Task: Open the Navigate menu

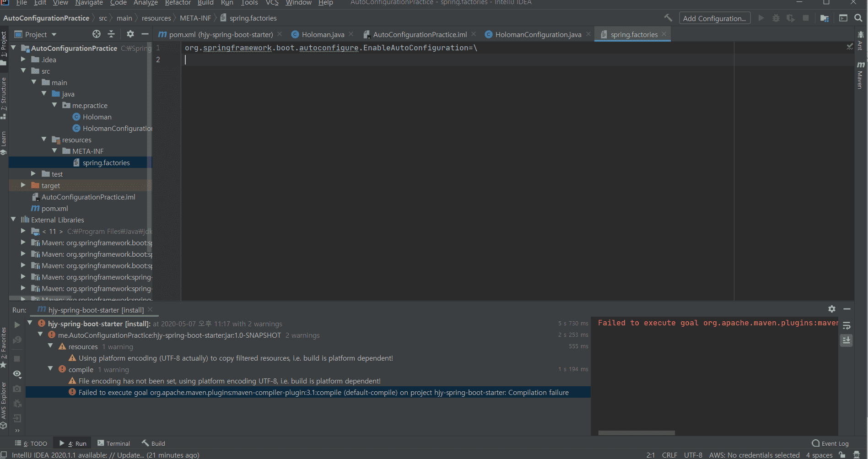Action: (x=89, y=3)
